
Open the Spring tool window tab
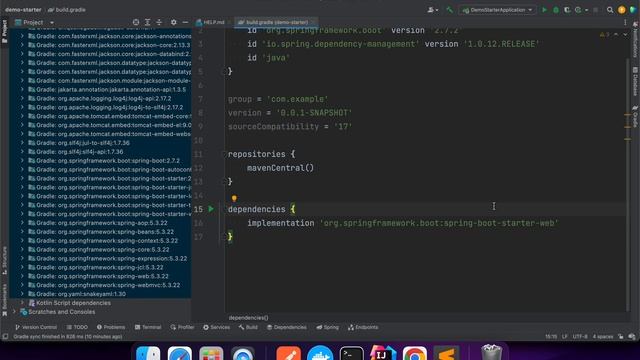[x=328, y=327]
